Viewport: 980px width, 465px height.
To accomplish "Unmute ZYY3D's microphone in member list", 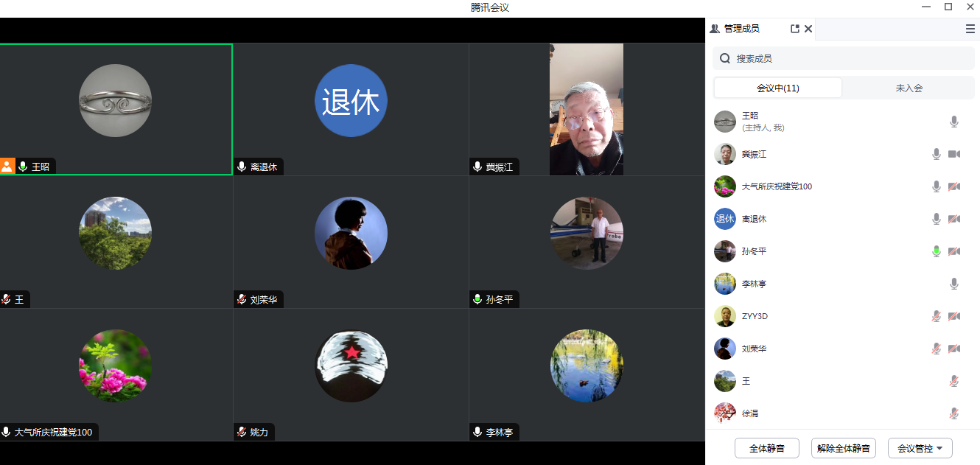I will [x=937, y=316].
